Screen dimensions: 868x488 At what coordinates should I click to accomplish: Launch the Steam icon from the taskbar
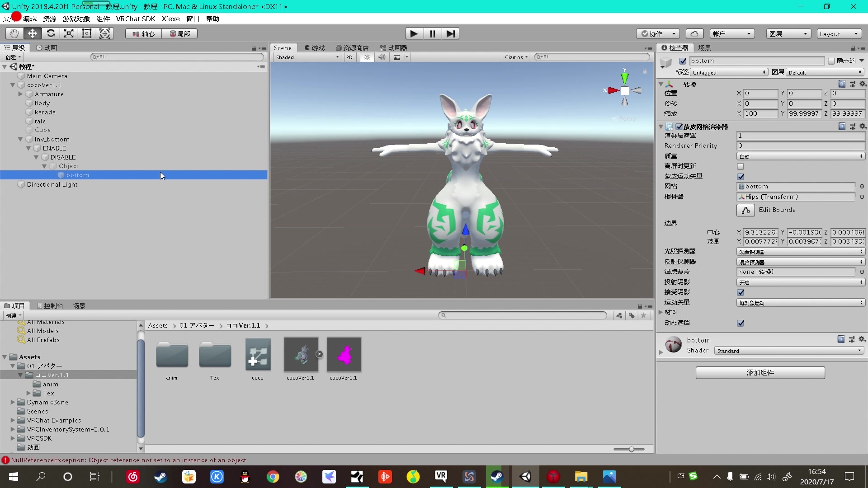[x=497, y=477]
